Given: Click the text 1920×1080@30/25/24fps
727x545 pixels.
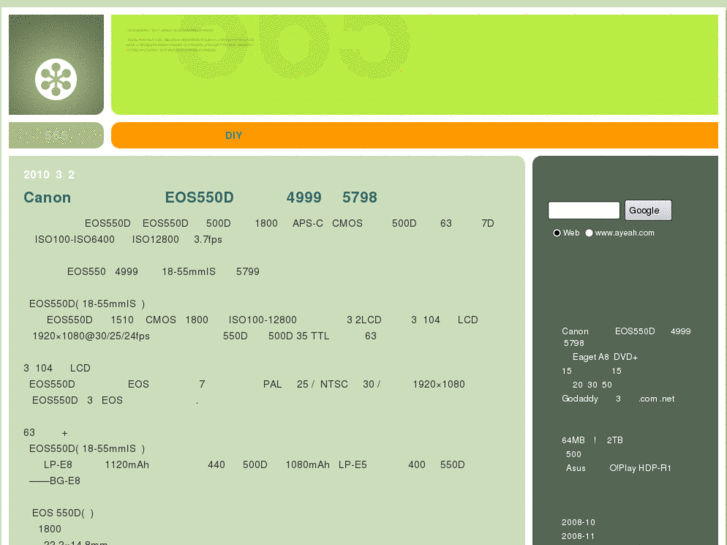Looking at the screenshot, I should (91, 336).
